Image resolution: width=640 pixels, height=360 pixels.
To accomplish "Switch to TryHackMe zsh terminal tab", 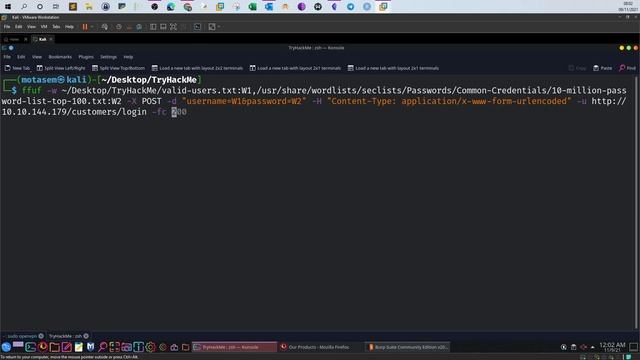I will tap(65, 336).
